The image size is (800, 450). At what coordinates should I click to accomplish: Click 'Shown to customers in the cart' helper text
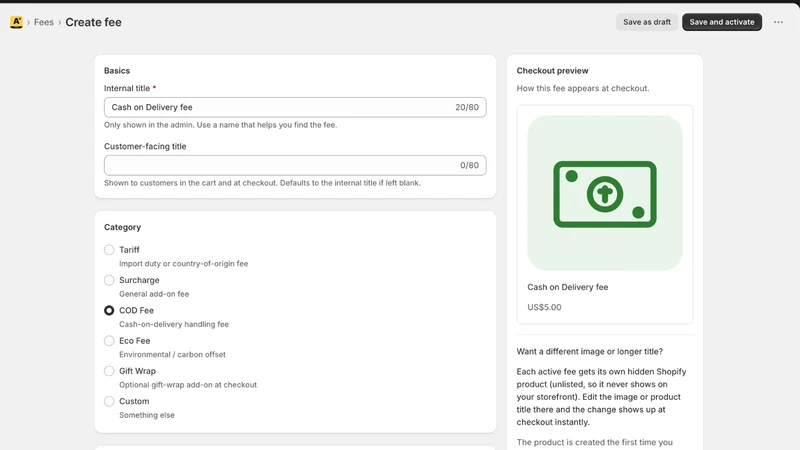[262, 183]
